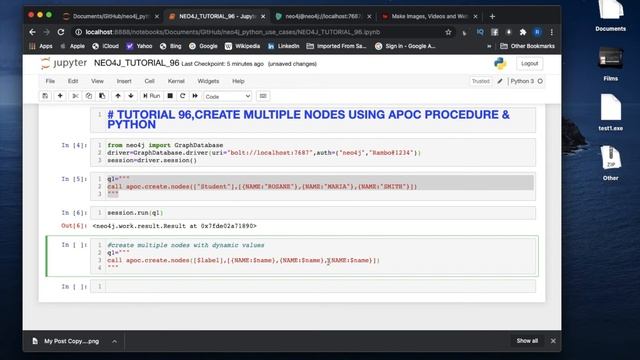Open Wikipedia bookmark

pos(242,46)
